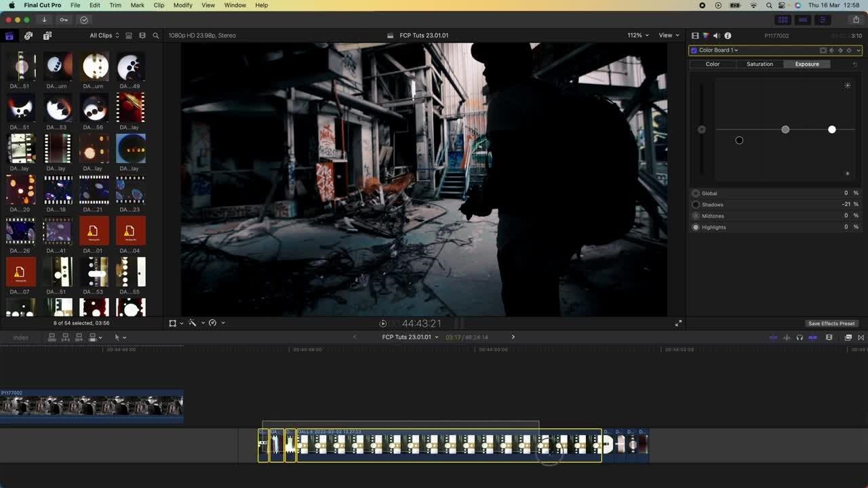Image resolution: width=868 pixels, height=488 pixels.
Task: Select the Shadows control radio button
Action: click(696, 205)
